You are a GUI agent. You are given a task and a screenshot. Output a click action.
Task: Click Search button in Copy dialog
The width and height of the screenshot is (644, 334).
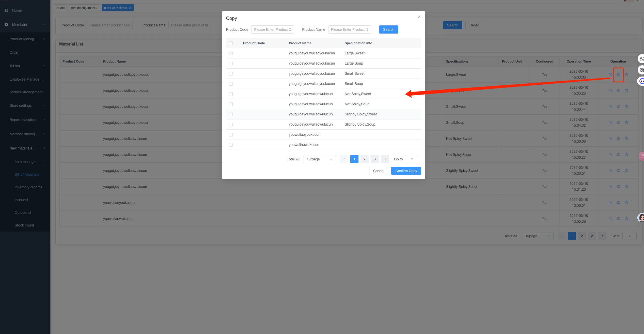click(x=388, y=29)
